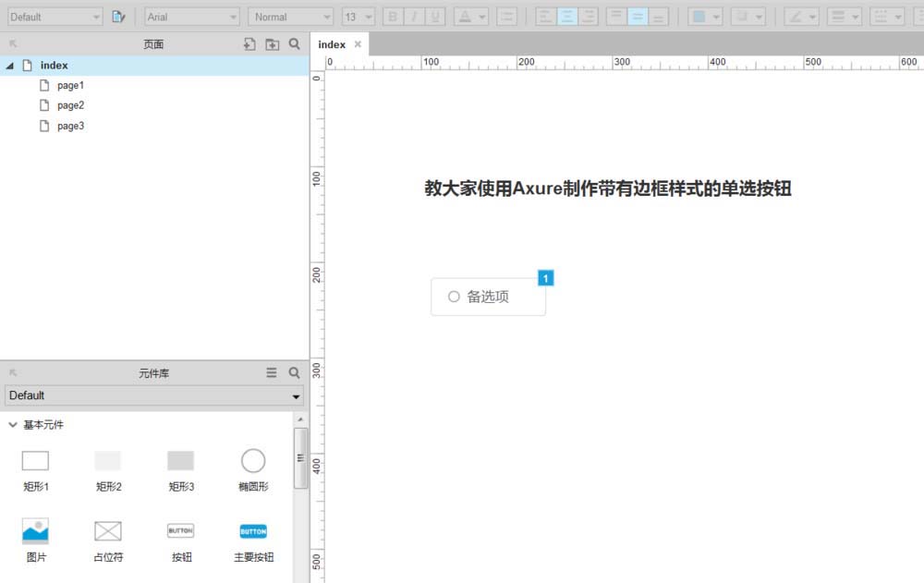Viewport: 924px width, 583px height.
Task: Click the bullet list icon
Action: (506, 18)
